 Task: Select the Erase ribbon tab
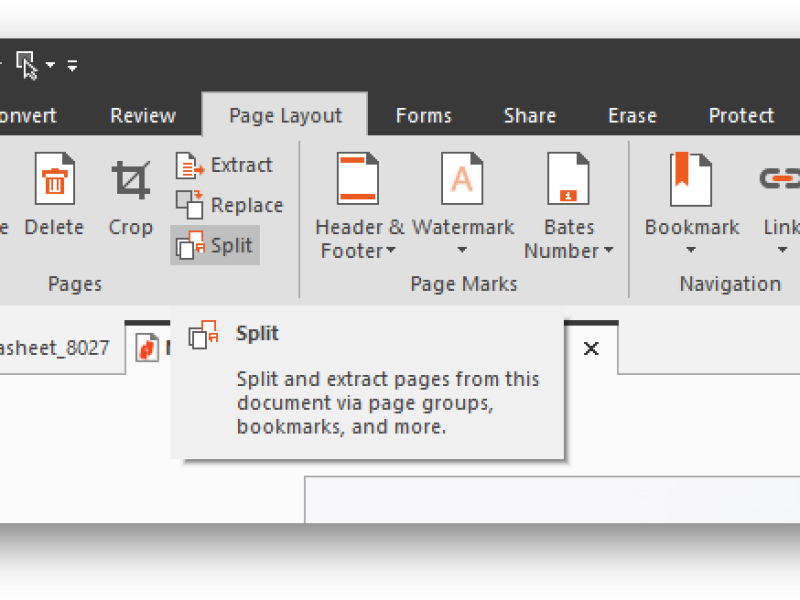tap(632, 116)
